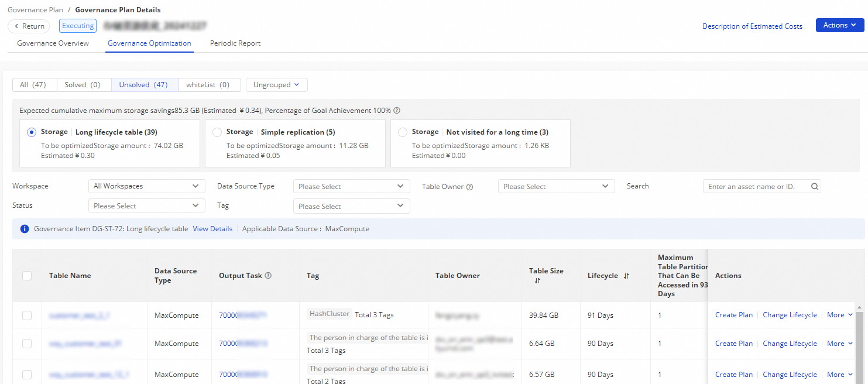Toggle the select-all tables checkbox
The width and height of the screenshot is (868, 384).
coord(27,276)
